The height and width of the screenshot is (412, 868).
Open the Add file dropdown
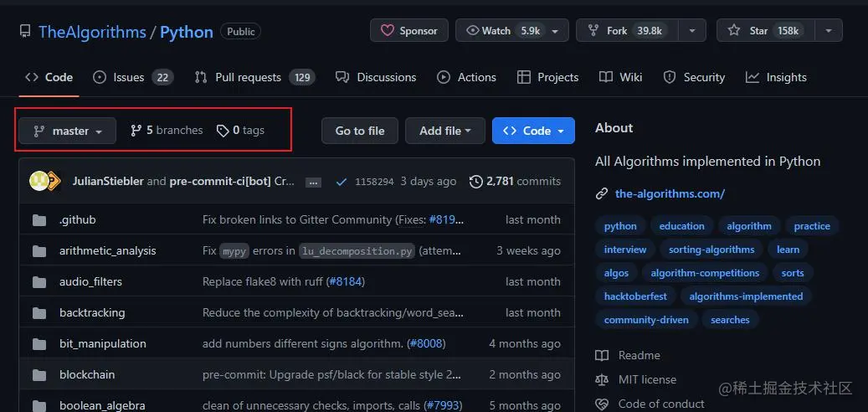coord(445,131)
